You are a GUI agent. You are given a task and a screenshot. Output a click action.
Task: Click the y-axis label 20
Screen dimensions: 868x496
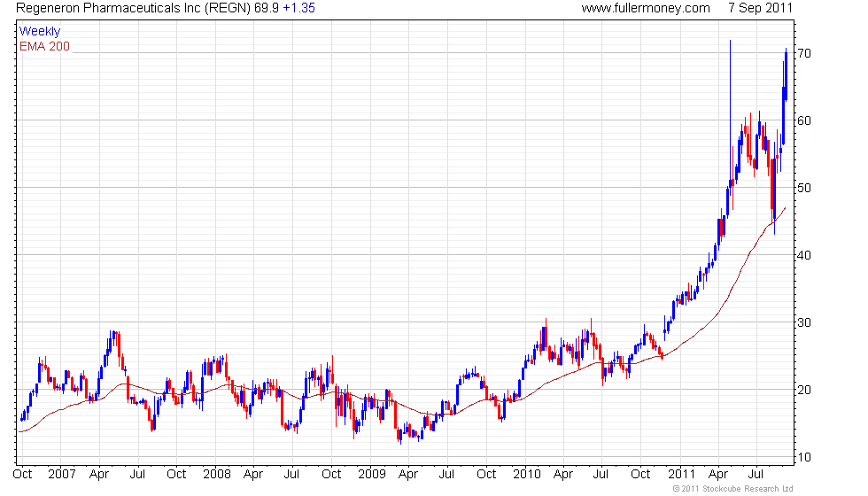coord(804,391)
